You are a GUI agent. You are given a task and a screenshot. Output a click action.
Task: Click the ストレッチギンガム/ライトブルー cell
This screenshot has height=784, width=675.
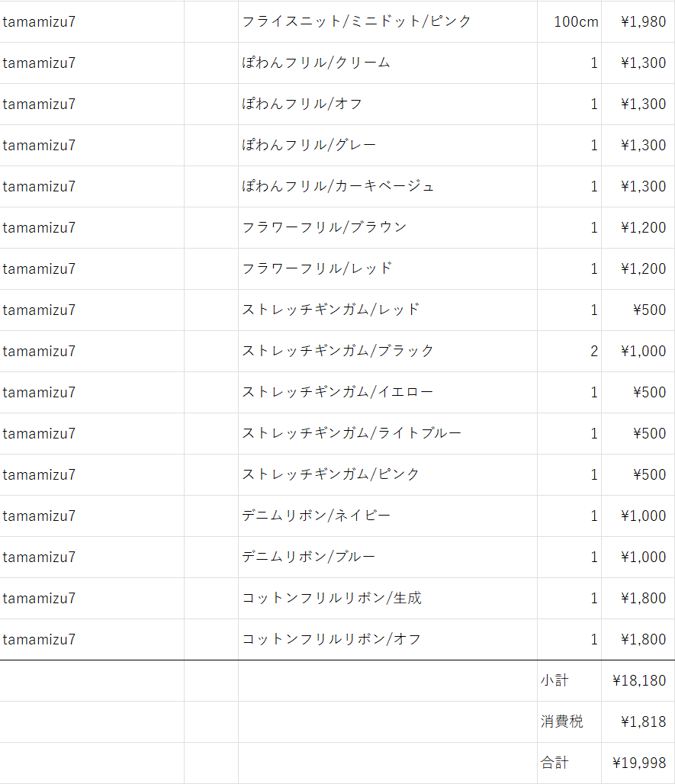(x=387, y=433)
